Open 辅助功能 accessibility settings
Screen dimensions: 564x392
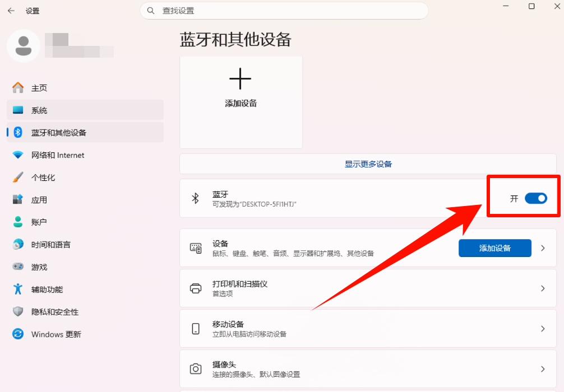pyautogui.click(x=47, y=289)
